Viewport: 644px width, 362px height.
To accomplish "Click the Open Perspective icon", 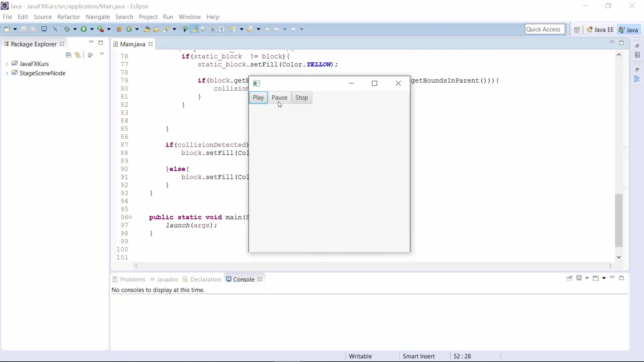I will (x=577, y=29).
